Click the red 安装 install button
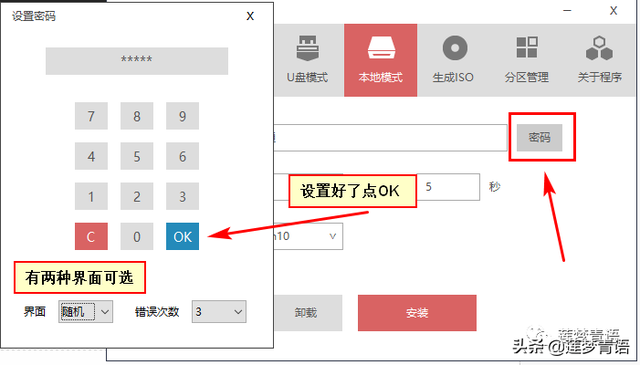The image size is (640, 365). (x=417, y=313)
